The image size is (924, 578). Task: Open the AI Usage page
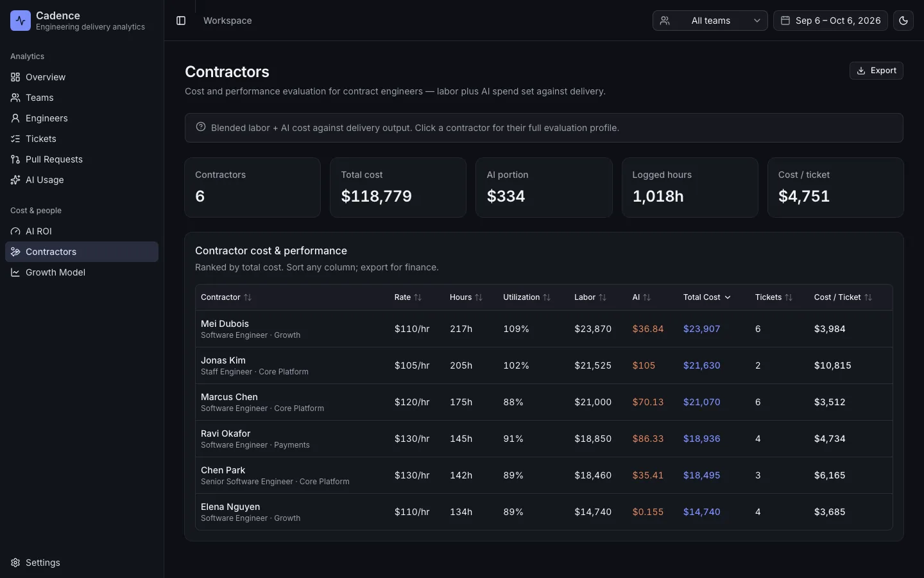coord(81,180)
